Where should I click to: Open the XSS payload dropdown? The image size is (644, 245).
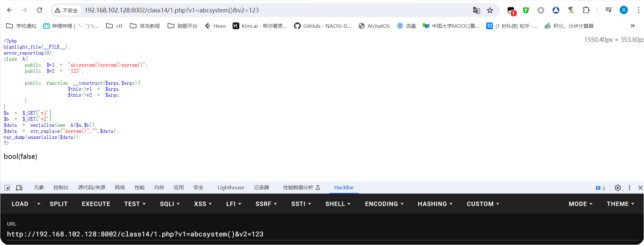(203, 204)
